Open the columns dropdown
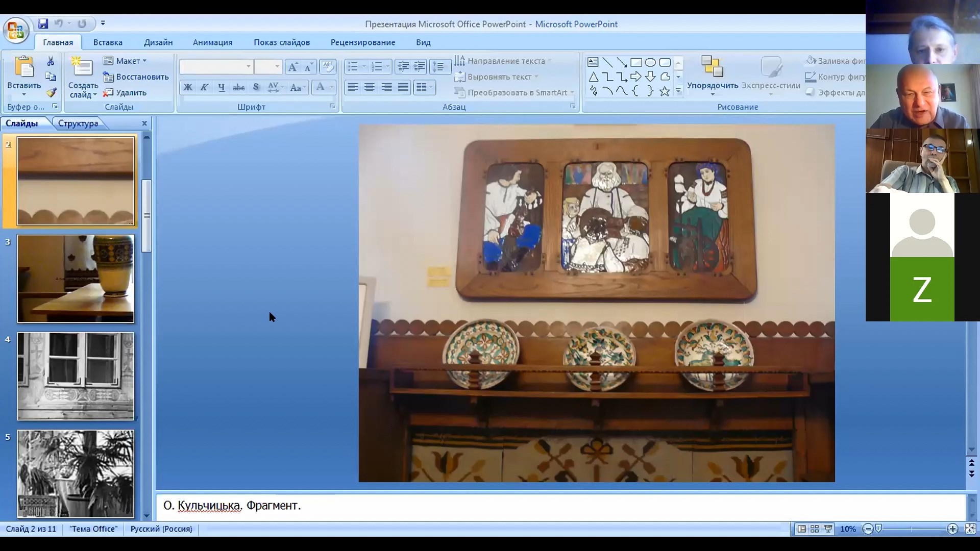 tap(424, 87)
